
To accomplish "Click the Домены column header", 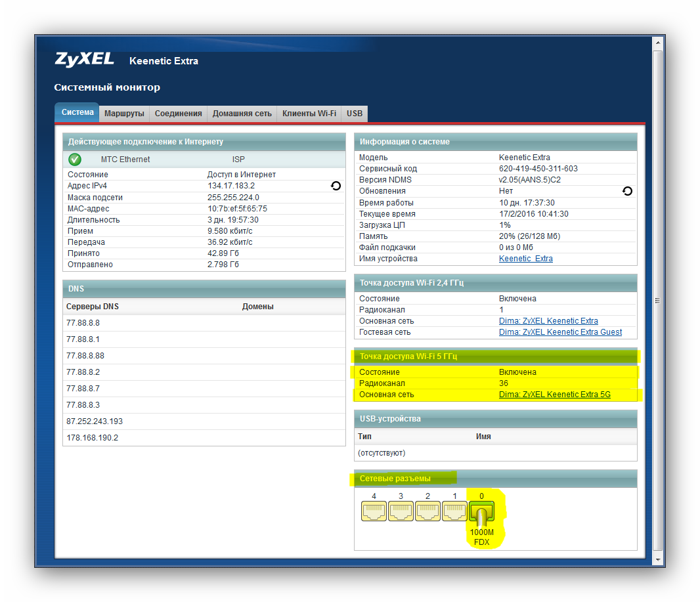I will [x=257, y=307].
